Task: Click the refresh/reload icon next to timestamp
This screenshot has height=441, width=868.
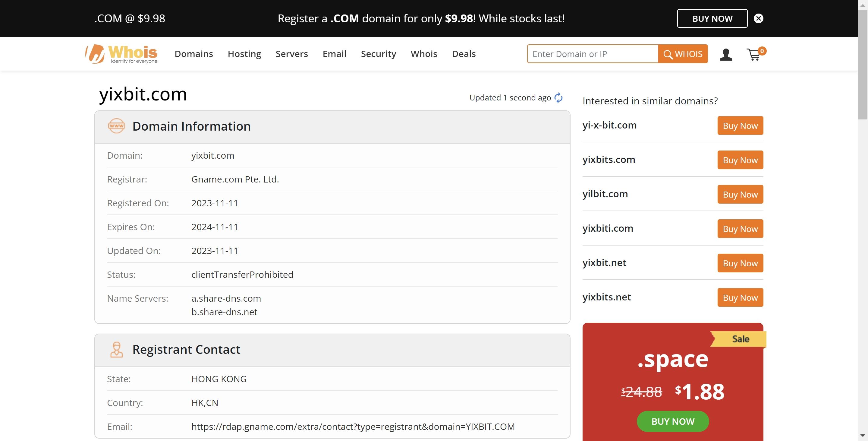Action: pyautogui.click(x=559, y=97)
